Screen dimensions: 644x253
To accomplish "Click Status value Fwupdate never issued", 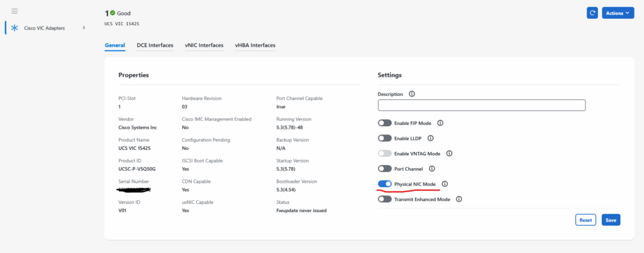I will (x=301, y=210).
